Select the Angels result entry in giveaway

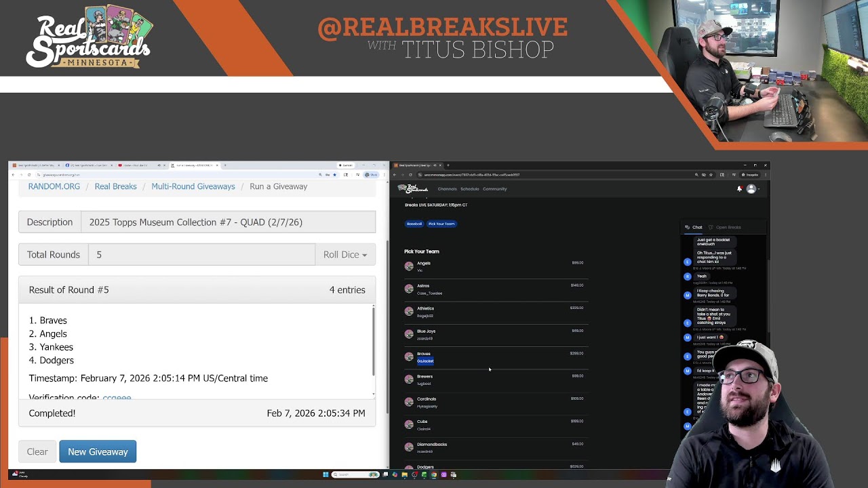tap(53, 333)
